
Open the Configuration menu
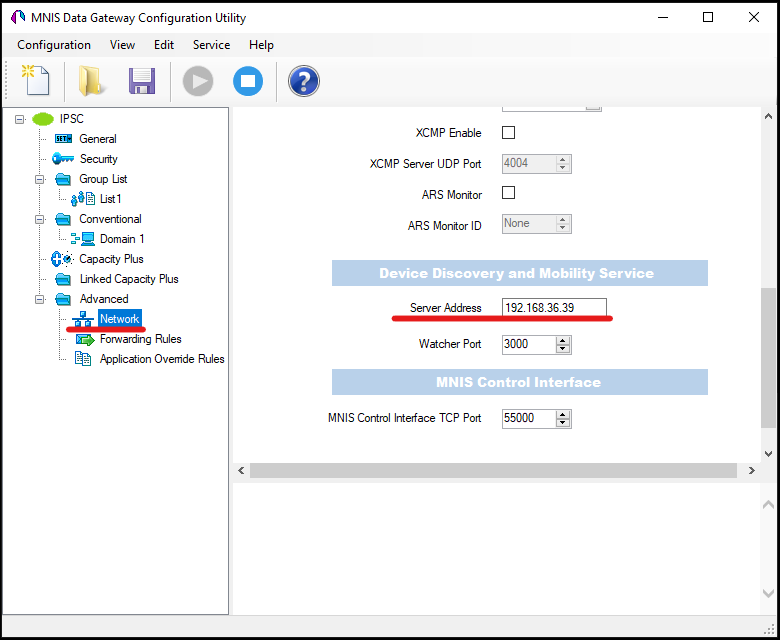54,45
